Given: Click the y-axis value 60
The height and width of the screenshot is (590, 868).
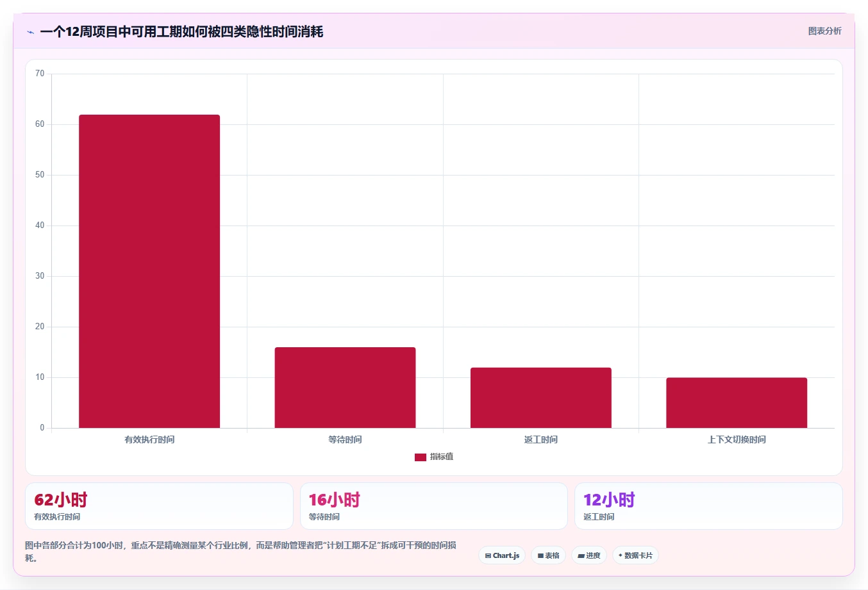Looking at the screenshot, I should (40, 124).
